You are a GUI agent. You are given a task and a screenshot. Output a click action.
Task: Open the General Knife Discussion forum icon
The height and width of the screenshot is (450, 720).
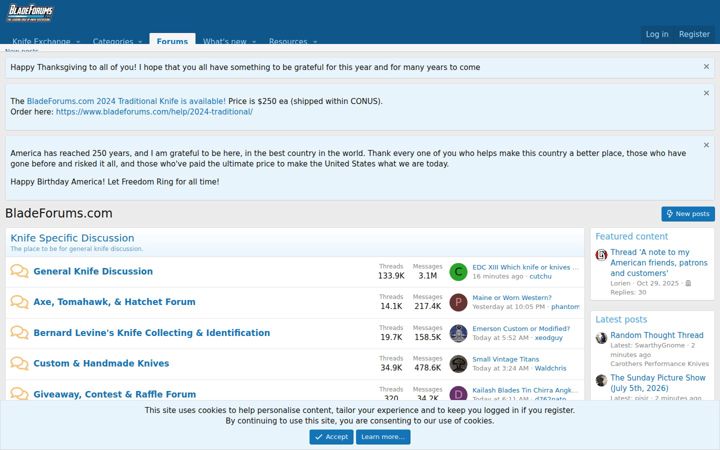click(x=19, y=271)
